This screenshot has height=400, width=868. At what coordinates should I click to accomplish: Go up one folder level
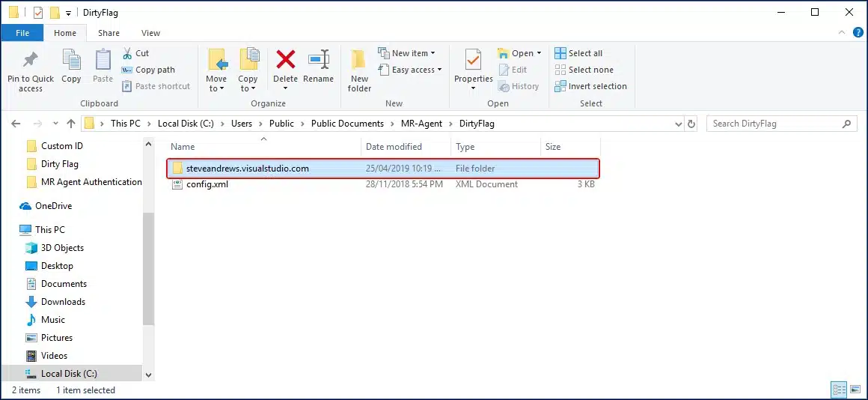click(71, 124)
